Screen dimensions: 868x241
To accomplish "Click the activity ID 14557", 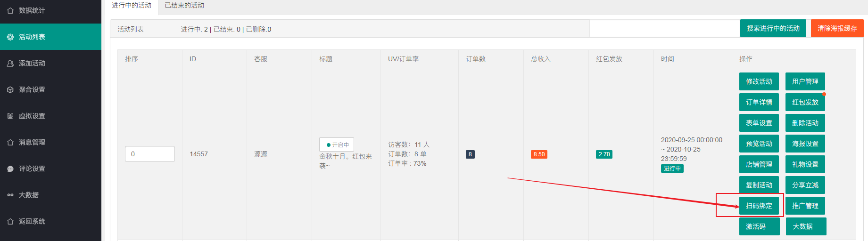I will pyautogui.click(x=198, y=154).
